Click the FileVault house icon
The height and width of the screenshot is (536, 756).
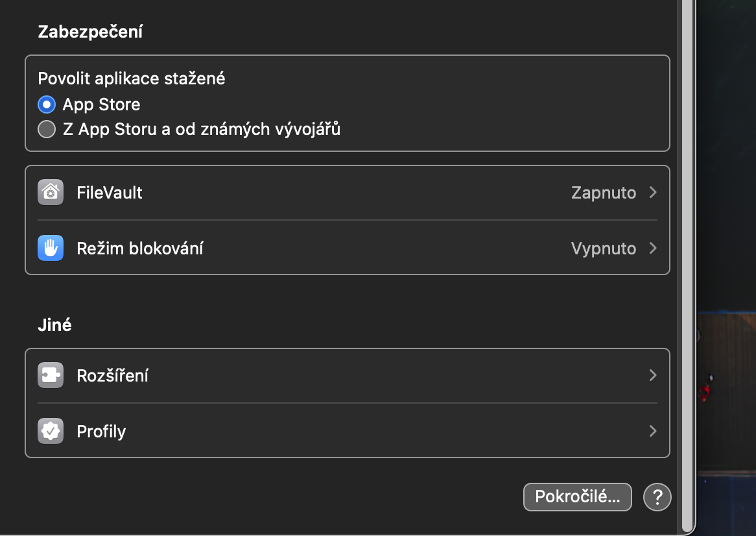click(51, 193)
